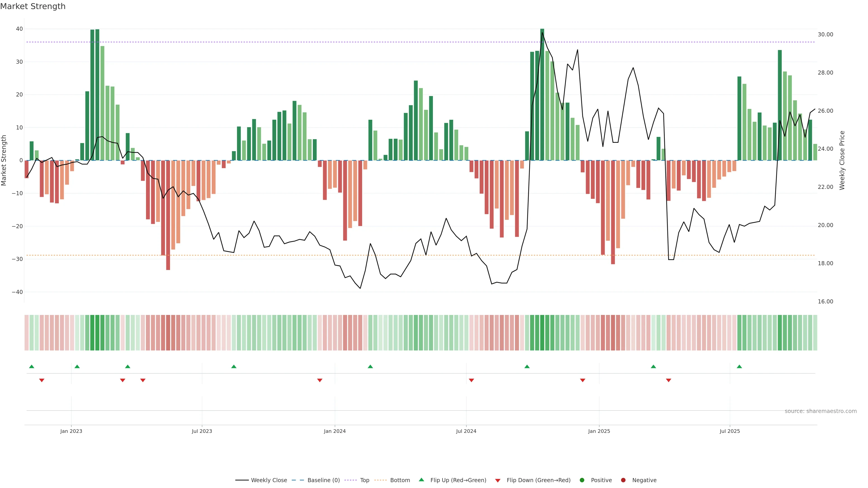Viewport: 868px width, 488px height.
Task: Toggle Weekly Close series in legend
Action: (269, 480)
